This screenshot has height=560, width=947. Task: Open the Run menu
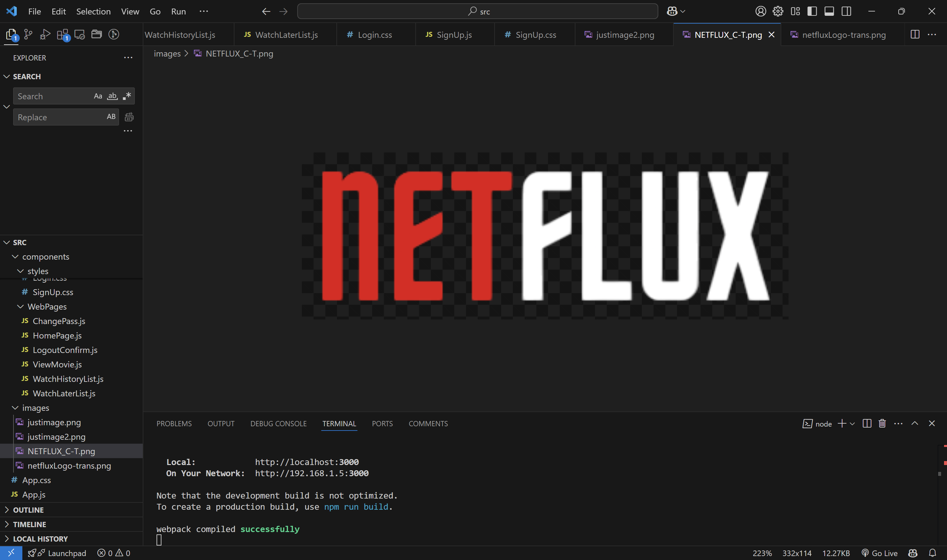click(179, 11)
